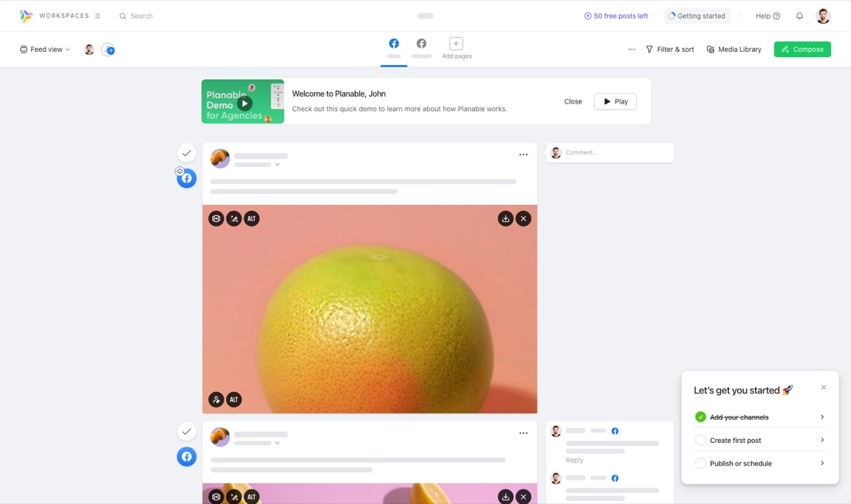Click the grapefruit post image
Image resolution: width=851 pixels, height=504 pixels.
click(370, 309)
